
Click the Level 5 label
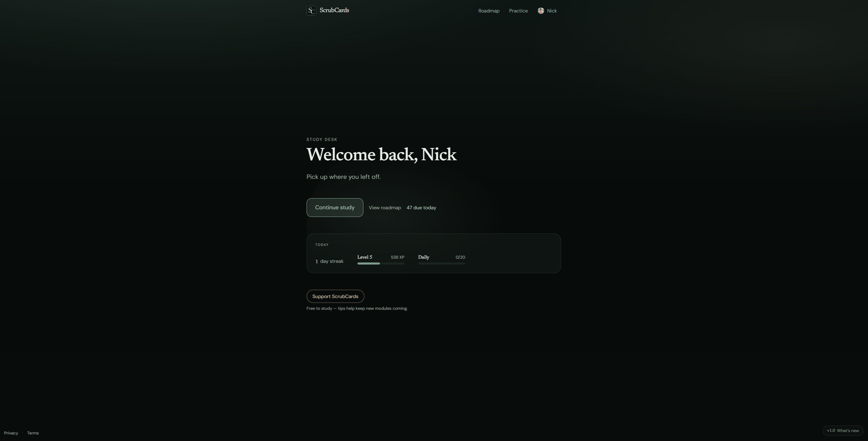pos(365,257)
